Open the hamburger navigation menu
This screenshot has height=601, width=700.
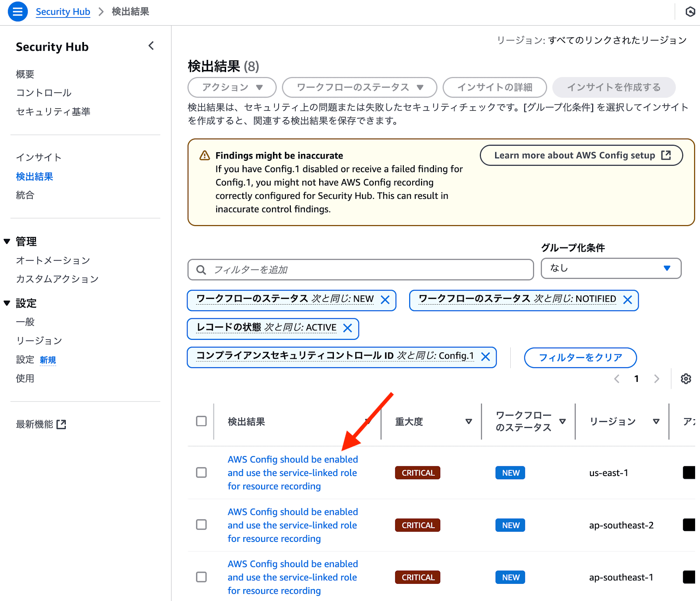click(17, 12)
